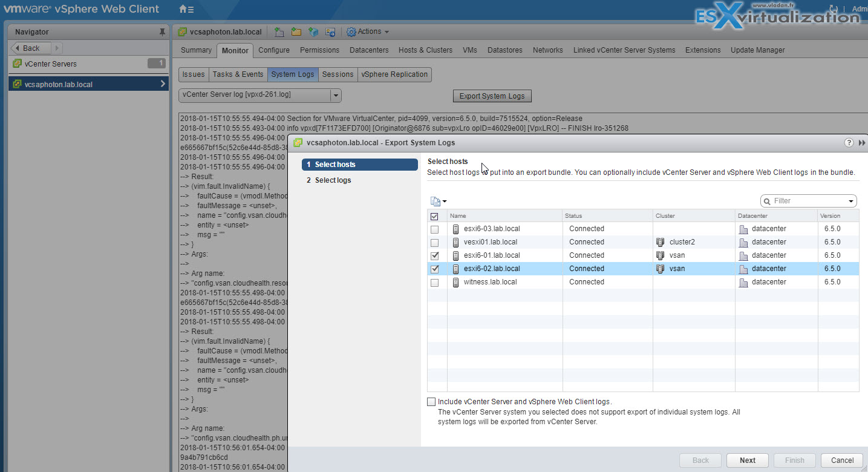This screenshot has width=868, height=472.
Task: Click the host icon of vesxi01.lab.local
Action: (x=456, y=242)
